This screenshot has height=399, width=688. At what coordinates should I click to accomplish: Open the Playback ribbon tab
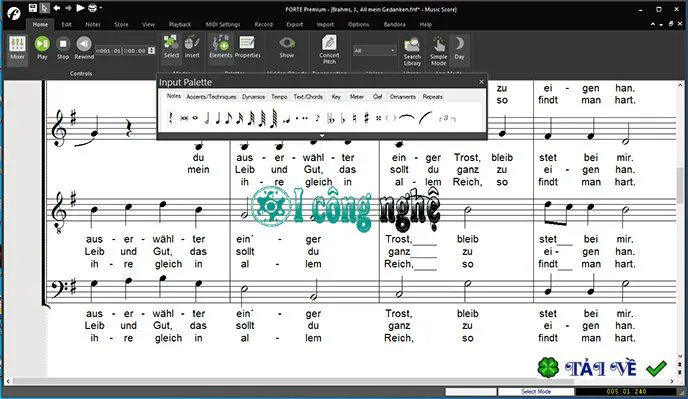point(180,25)
